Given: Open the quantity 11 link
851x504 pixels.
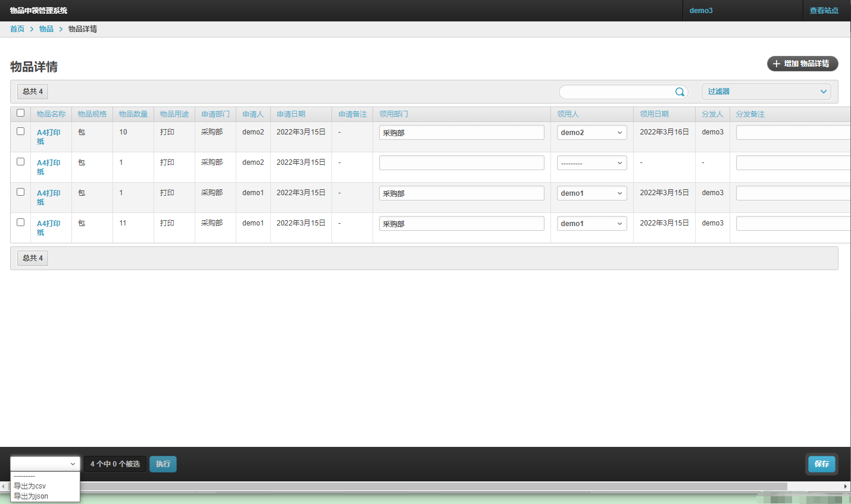Looking at the screenshot, I should tap(123, 223).
